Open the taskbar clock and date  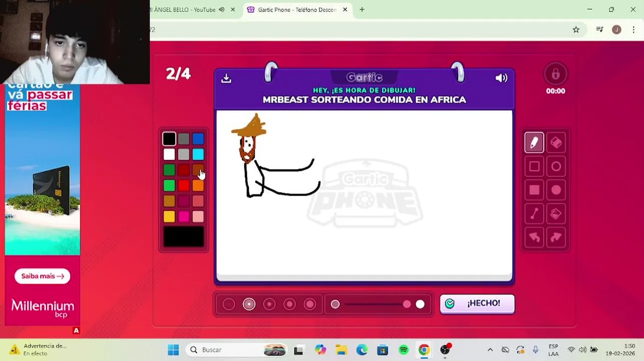(x=620, y=350)
